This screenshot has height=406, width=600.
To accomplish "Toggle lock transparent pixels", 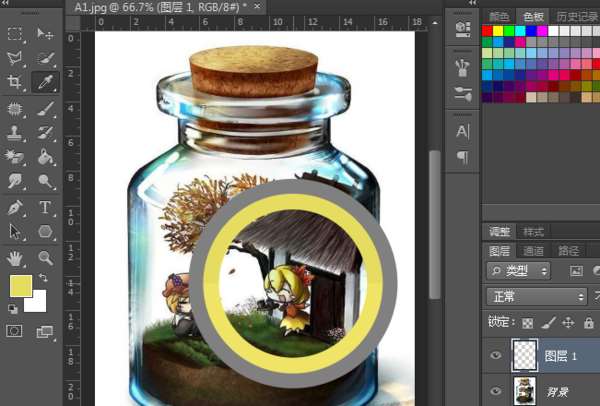I will point(527,323).
